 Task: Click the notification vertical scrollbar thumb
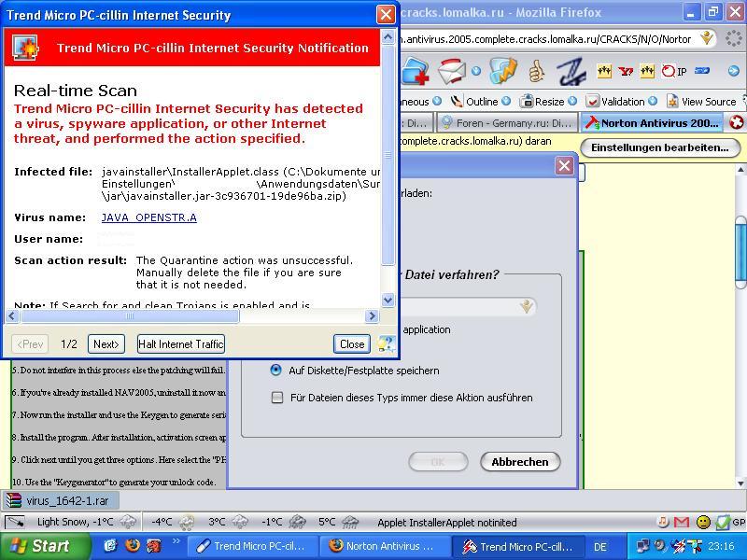tap(388, 155)
